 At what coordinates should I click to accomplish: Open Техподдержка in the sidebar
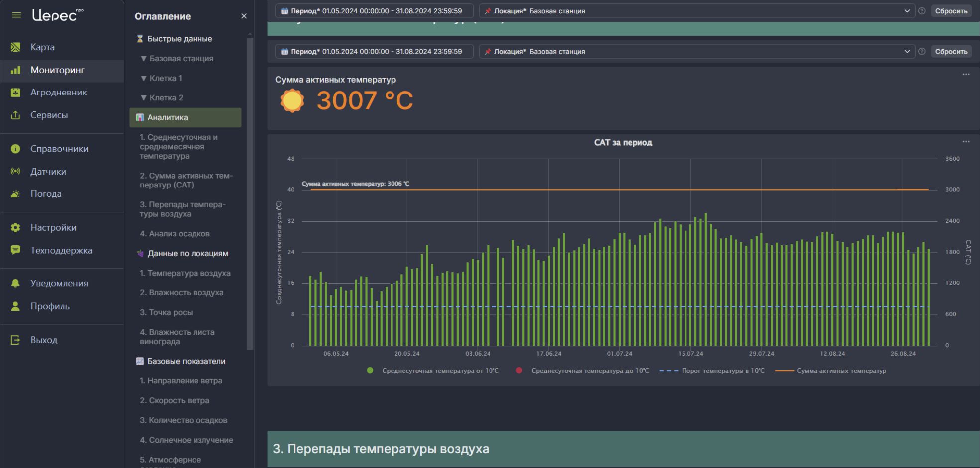coord(61,250)
